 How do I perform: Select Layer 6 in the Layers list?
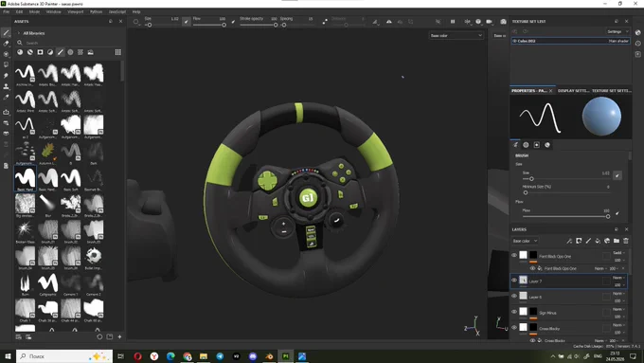tap(569, 297)
